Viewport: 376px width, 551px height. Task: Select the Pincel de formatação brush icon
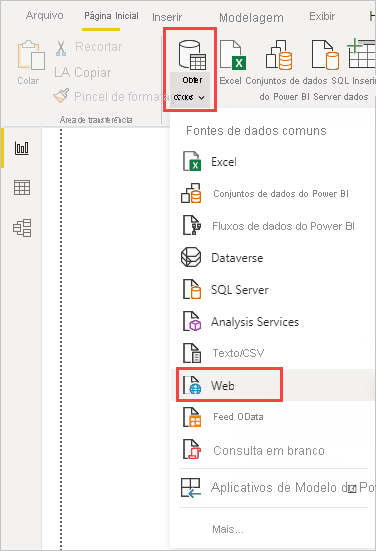tap(61, 96)
